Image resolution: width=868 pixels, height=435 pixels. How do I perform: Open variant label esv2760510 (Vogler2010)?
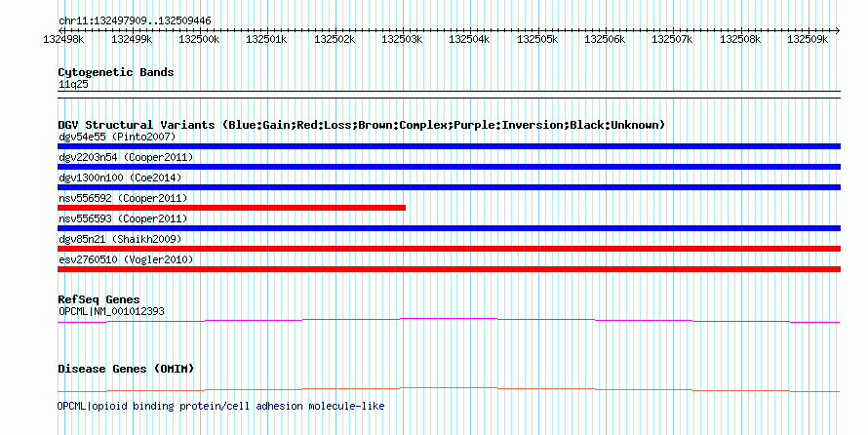126,259
